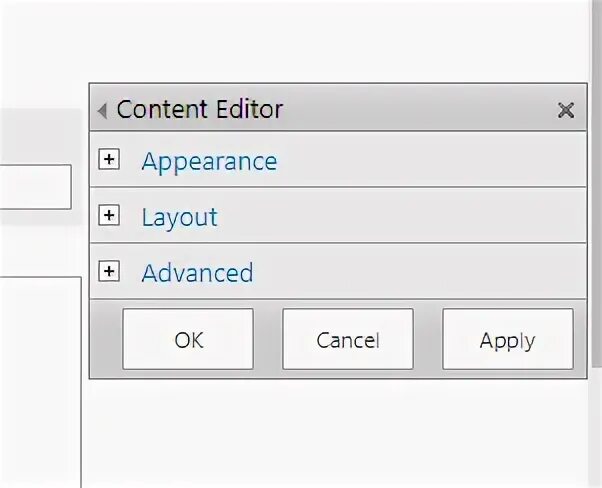Click the title bar between title and close icon
Viewport: 602px width, 488px height.
pos(420,110)
